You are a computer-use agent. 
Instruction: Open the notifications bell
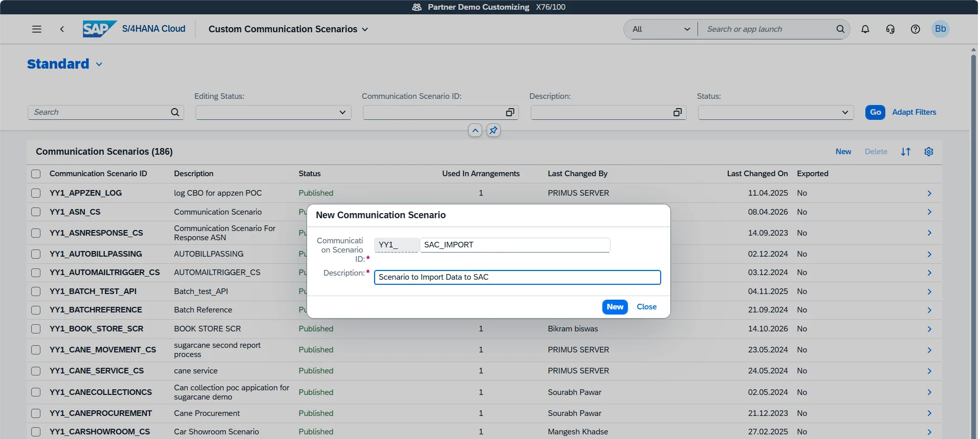(x=865, y=29)
